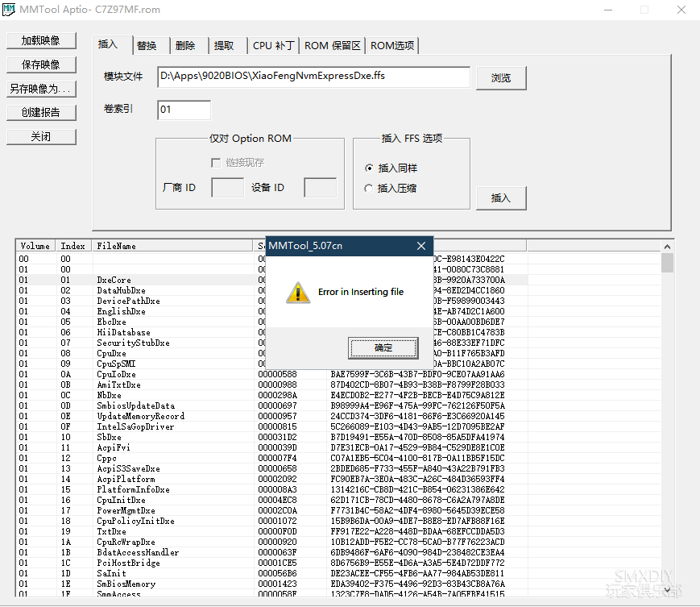Image resolution: width=700 pixels, height=607 pixels.
Task: Close the MMTool_5.07cn error dialog
Action: point(421,246)
